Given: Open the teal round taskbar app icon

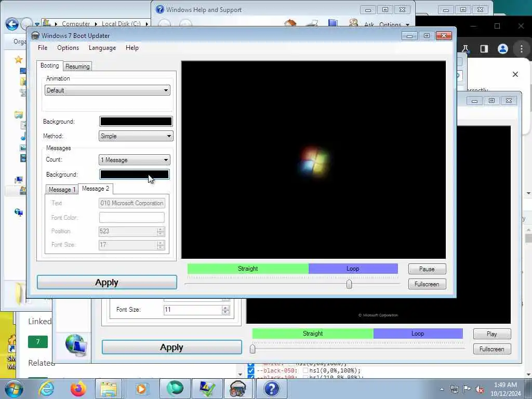Looking at the screenshot, I should [175, 389].
